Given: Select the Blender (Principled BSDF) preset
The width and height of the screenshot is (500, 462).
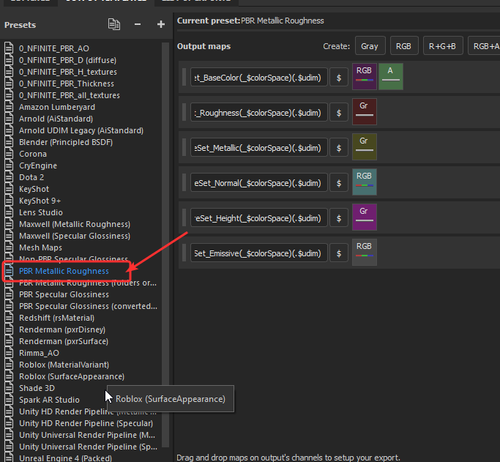Looking at the screenshot, I should pyautogui.click(x=66, y=142).
